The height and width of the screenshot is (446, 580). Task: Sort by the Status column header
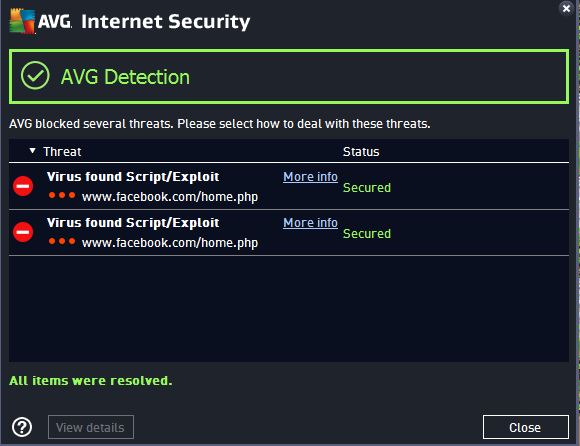point(361,152)
